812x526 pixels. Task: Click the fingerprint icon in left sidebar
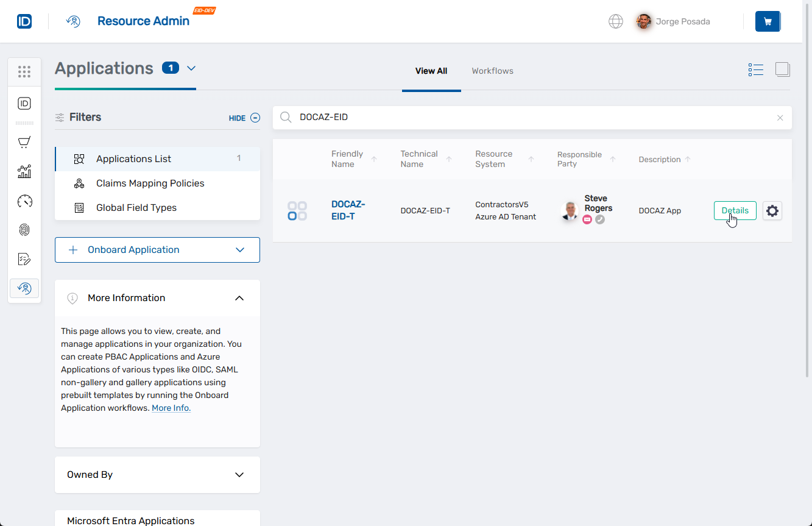point(24,230)
